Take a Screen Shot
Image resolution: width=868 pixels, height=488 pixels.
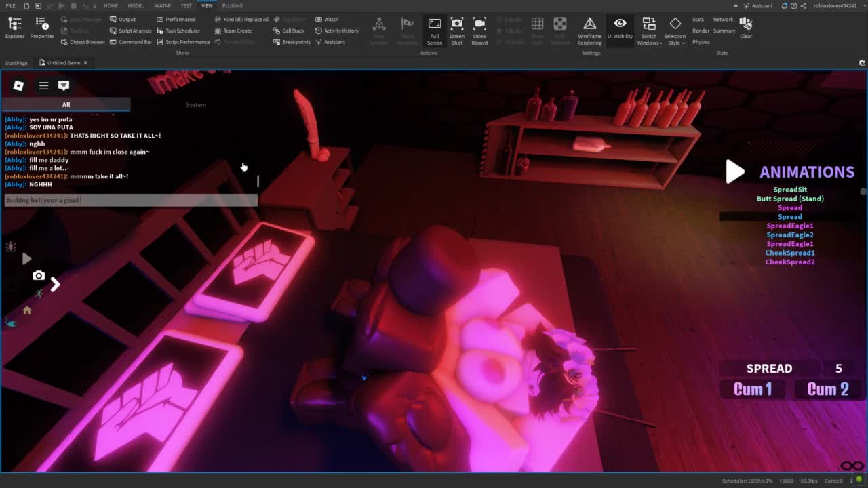457,30
